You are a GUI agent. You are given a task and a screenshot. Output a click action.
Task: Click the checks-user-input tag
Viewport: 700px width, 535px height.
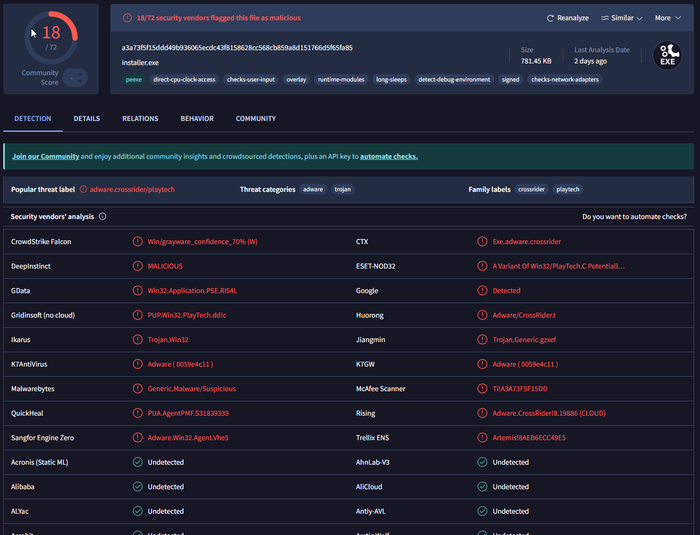pos(250,79)
